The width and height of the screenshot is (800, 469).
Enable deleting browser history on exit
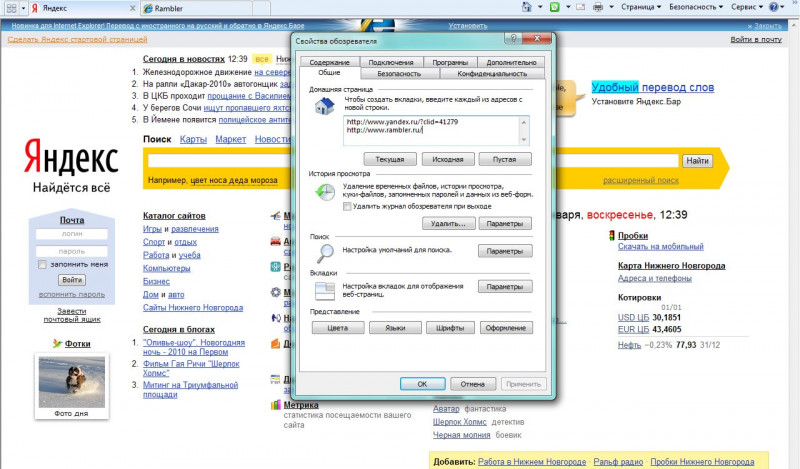tap(347, 207)
